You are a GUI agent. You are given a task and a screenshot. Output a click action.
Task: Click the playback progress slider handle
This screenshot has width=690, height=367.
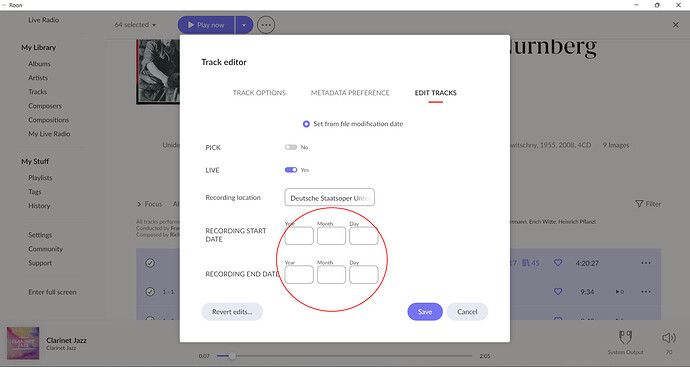(x=232, y=356)
